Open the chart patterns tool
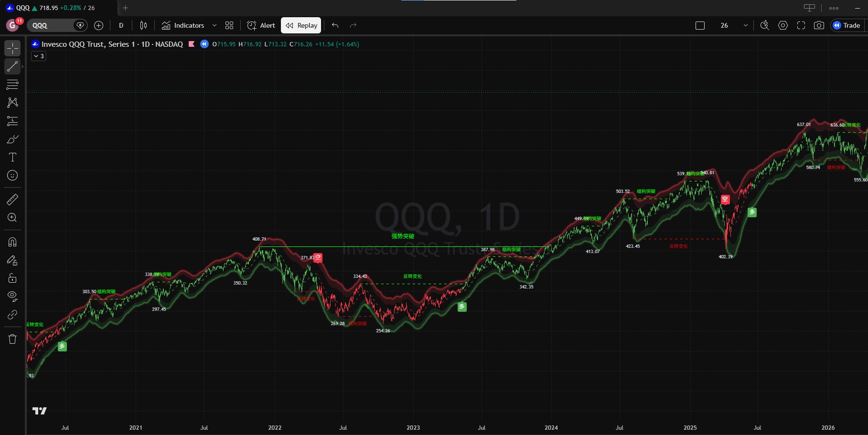 pos(12,103)
